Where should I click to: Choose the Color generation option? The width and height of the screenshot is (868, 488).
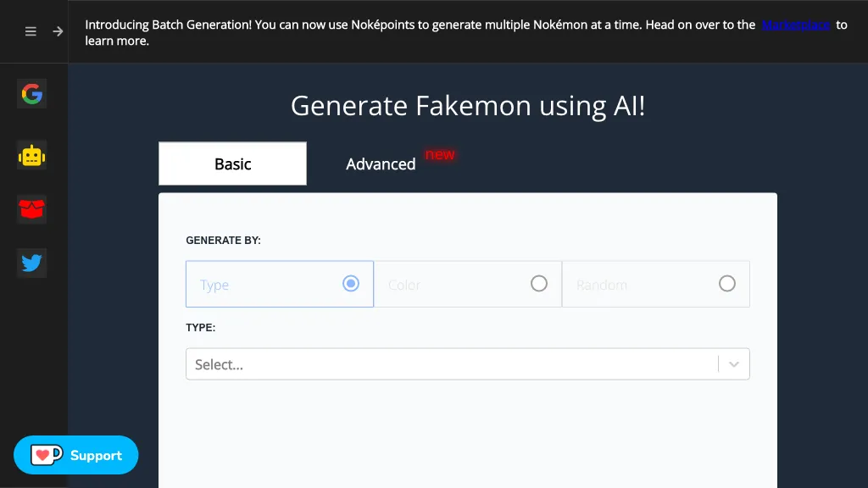(x=539, y=284)
